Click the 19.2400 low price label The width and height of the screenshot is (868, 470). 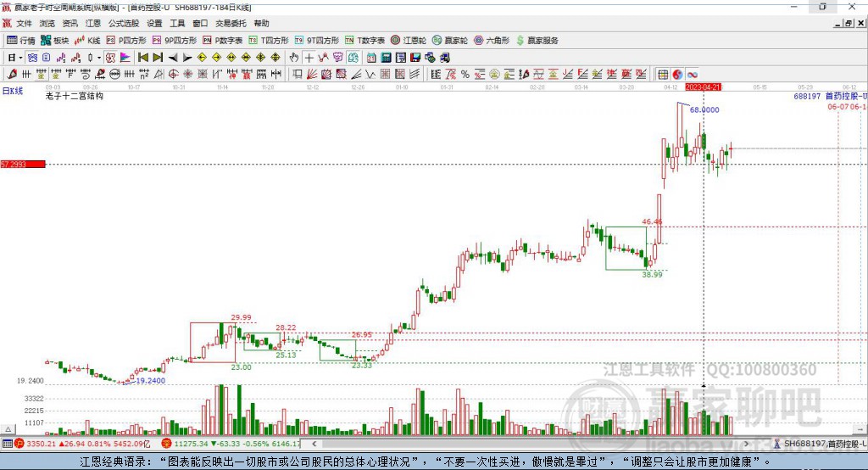151,381
